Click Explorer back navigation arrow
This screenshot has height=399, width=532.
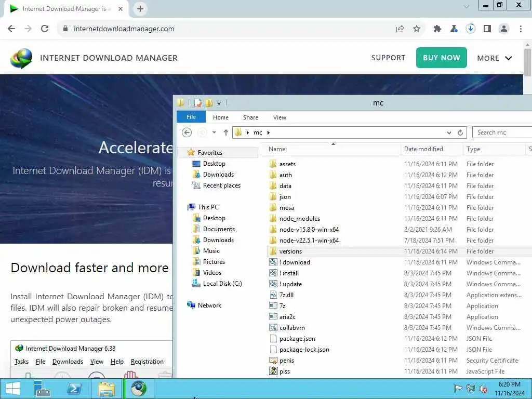(x=187, y=132)
